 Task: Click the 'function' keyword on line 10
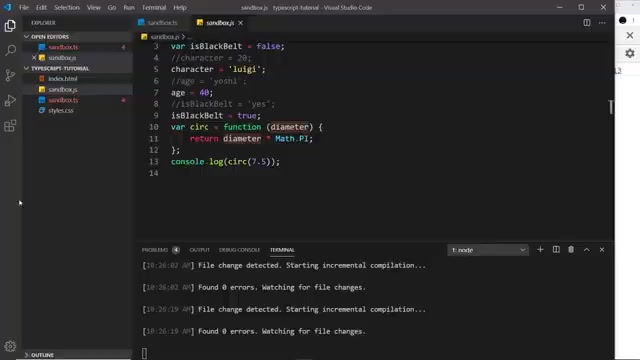(x=242, y=127)
